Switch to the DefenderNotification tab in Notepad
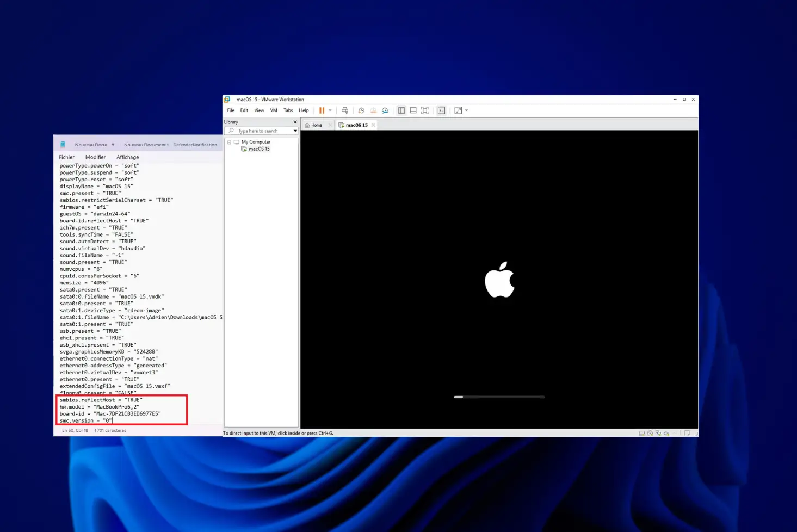Viewport: 797px width, 532px height. [195, 145]
